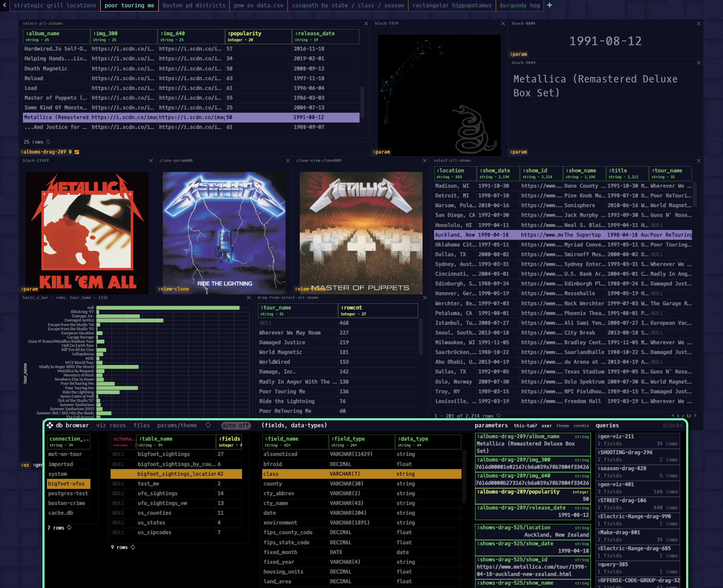Open the gen-viz-211 query entry

[637, 440]
